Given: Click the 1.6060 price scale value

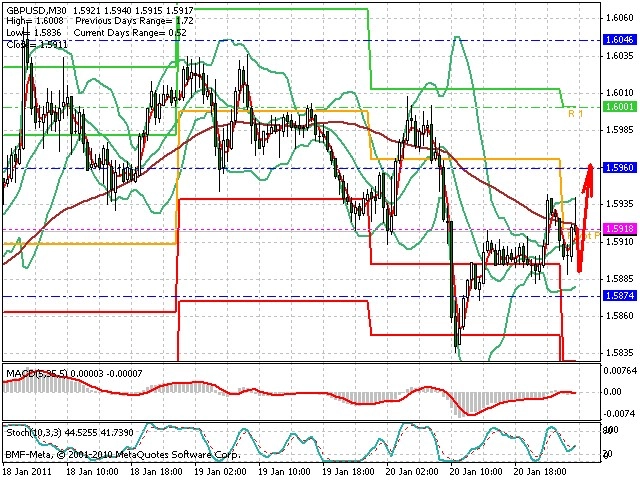Looking at the screenshot, I should point(620,18).
